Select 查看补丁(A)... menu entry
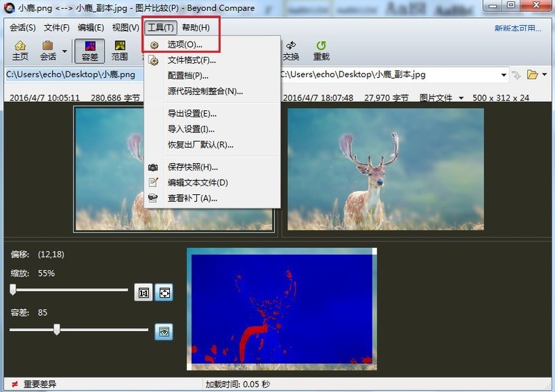Image resolution: width=555 pixels, height=392 pixels. point(212,198)
